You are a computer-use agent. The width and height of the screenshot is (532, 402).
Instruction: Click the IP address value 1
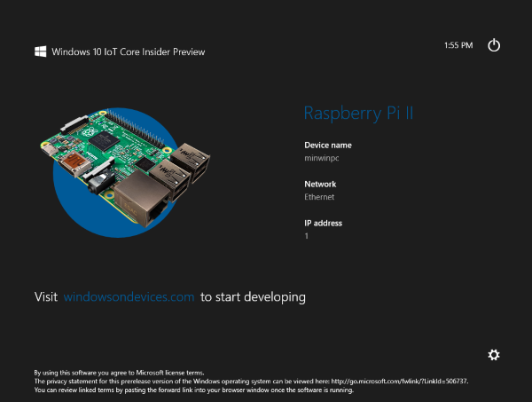307,236
